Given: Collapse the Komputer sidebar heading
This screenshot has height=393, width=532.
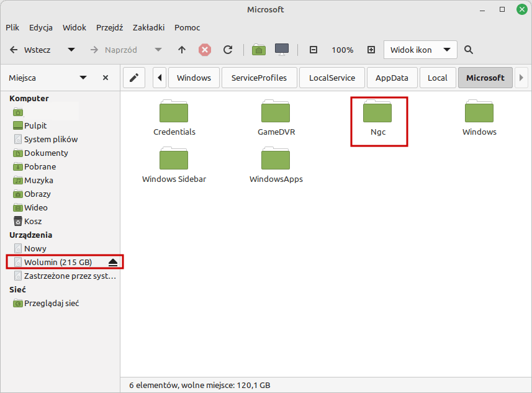Looking at the screenshot, I should (29, 99).
